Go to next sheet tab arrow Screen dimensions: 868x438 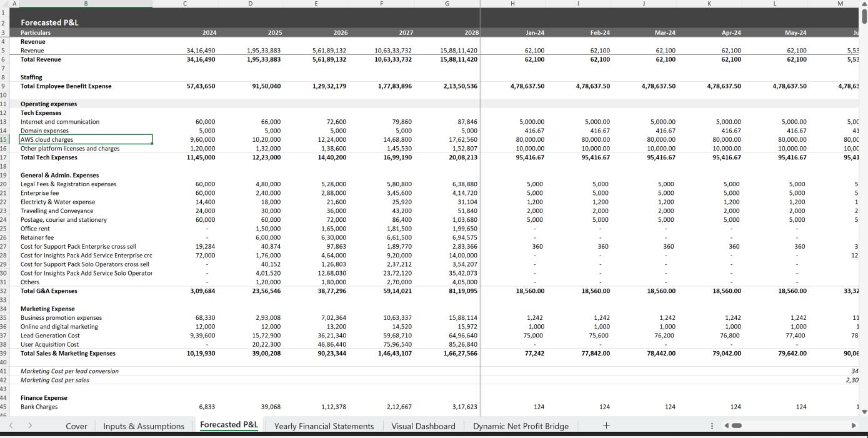29,426
